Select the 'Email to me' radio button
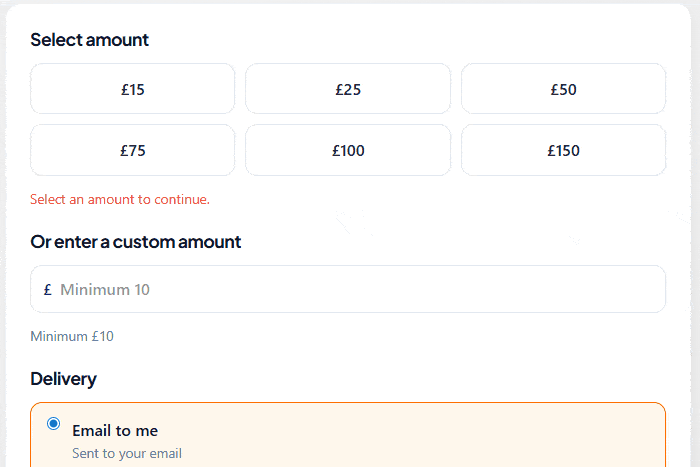The width and height of the screenshot is (700, 467). pyautogui.click(x=54, y=423)
